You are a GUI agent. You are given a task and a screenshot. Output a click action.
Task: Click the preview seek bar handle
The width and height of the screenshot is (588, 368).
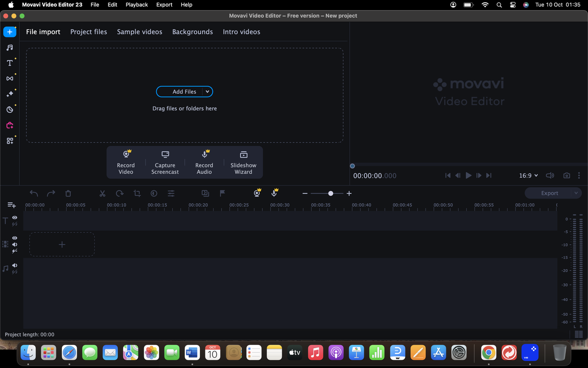click(x=352, y=166)
